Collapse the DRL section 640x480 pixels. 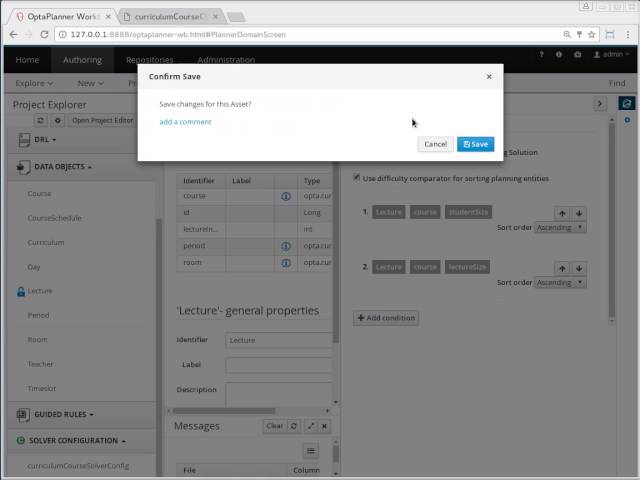[45, 140]
